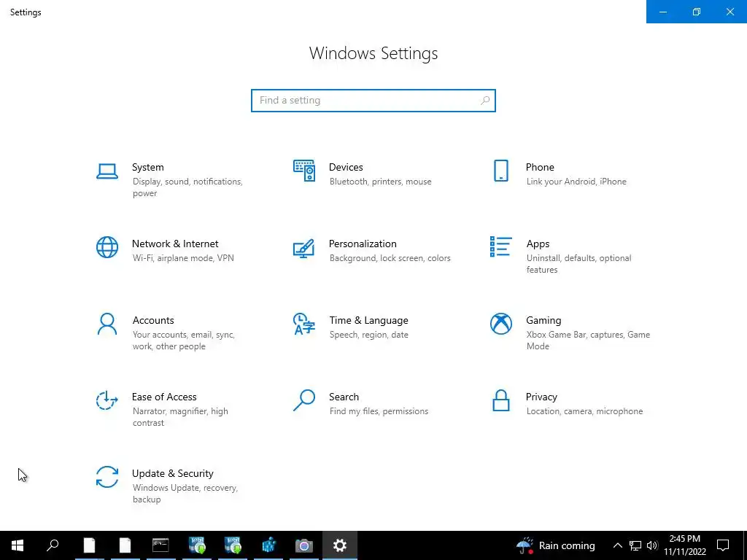Viewport: 747px width, 560px height.
Task: Open the clock showing 2:45 PM
Action: click(x=685, y=545)
